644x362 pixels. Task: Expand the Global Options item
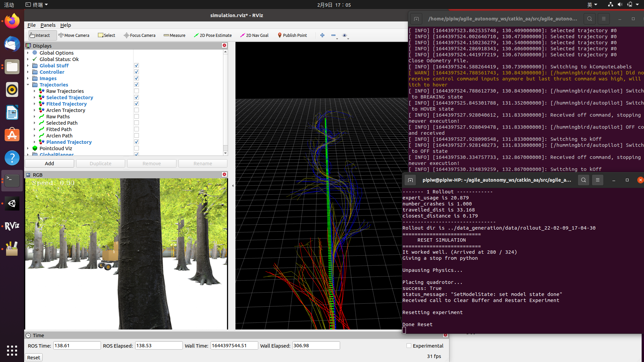coord(28,53)
